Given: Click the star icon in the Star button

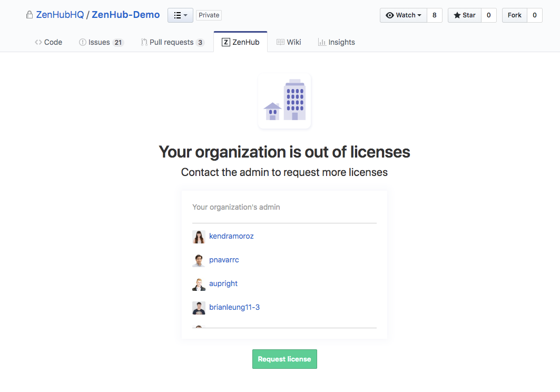Looking at the screenshot, I should coord(457,15).
